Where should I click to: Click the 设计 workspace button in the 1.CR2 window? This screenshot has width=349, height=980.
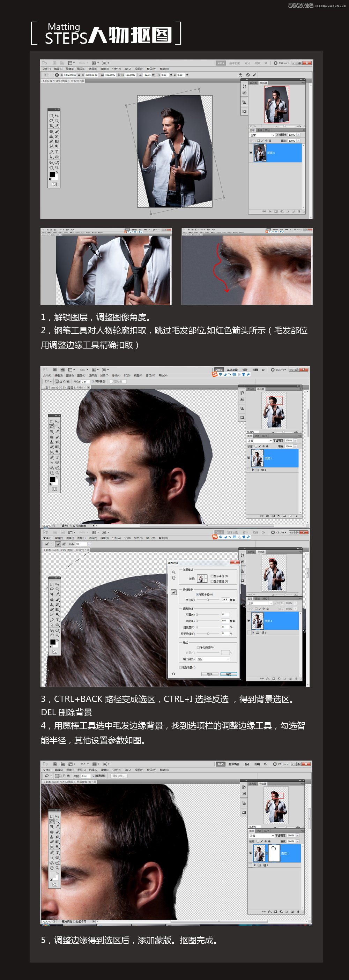coord(248,63)
